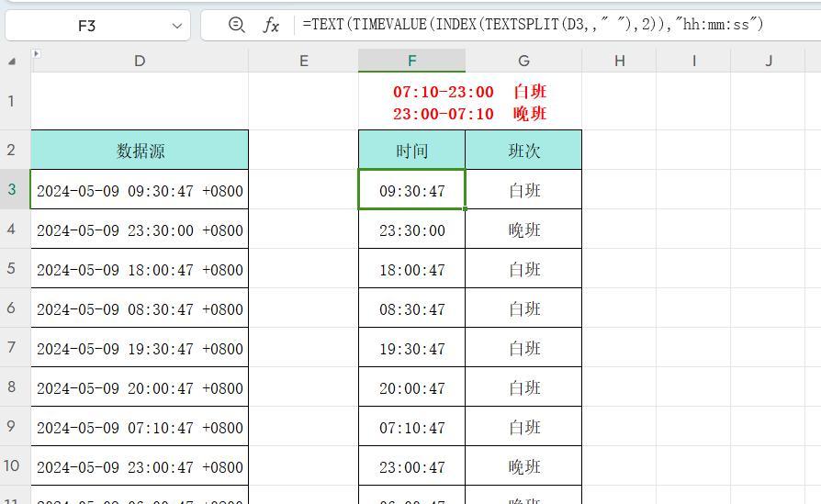Select column D header
The image size is (821, 504).
tap(140, 61)
